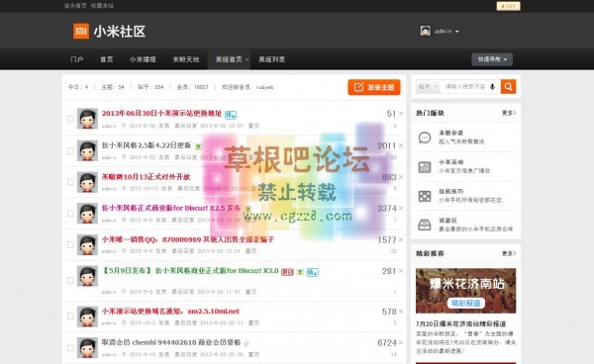The height and width of the screenshot is (364, 594).
Task: Expand 更多 next to 精彩推荐
Action: pyautogui.click(x=509, y=253)
